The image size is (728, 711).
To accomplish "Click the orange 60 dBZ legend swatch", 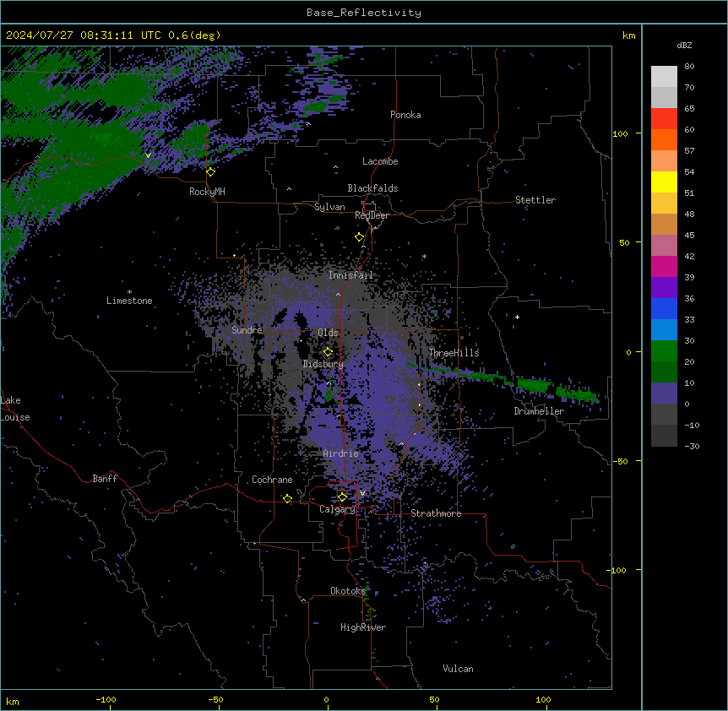I will (664, 139).
